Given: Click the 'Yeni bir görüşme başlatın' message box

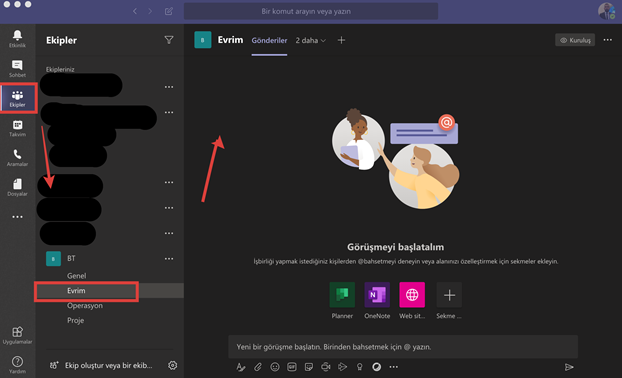Looking at the screenshot, I should (x=403, y=347).
